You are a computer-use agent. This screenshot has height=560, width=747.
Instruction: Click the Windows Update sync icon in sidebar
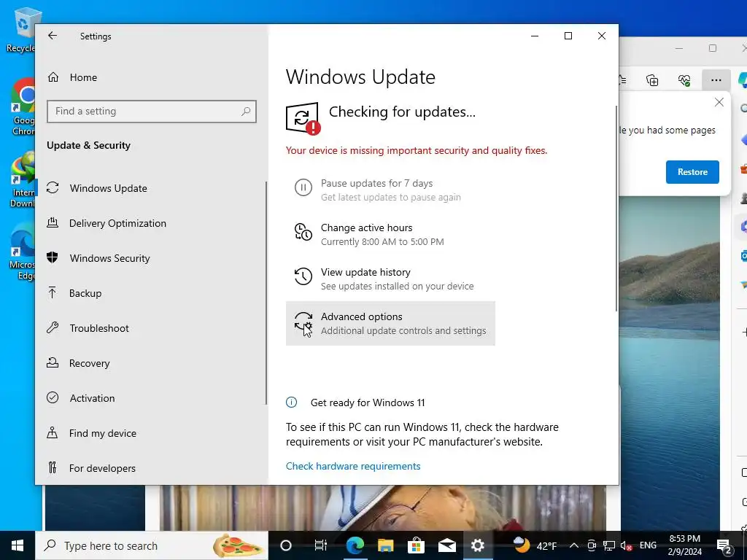coord(53,187)
